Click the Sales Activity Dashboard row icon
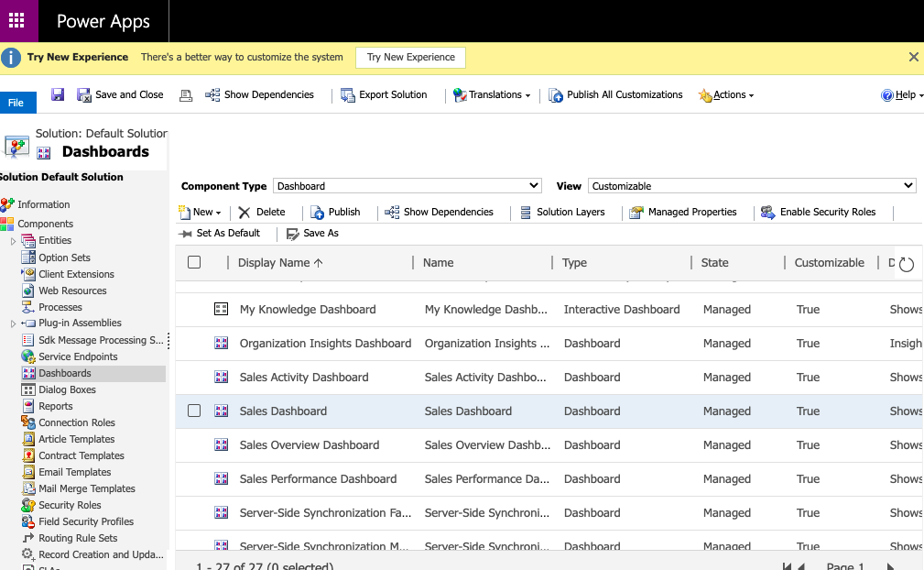This screenshot has width=924, height=570. [221, 378]
